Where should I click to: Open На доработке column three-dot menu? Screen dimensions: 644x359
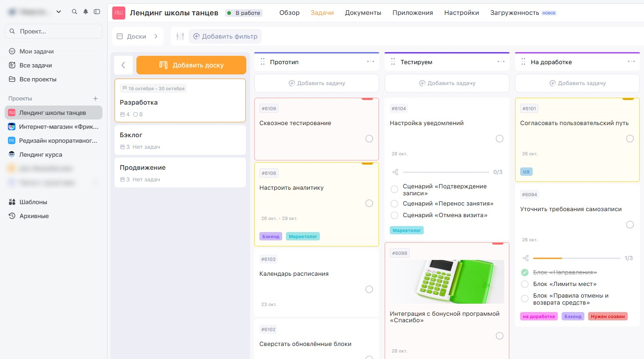point(631,62)
